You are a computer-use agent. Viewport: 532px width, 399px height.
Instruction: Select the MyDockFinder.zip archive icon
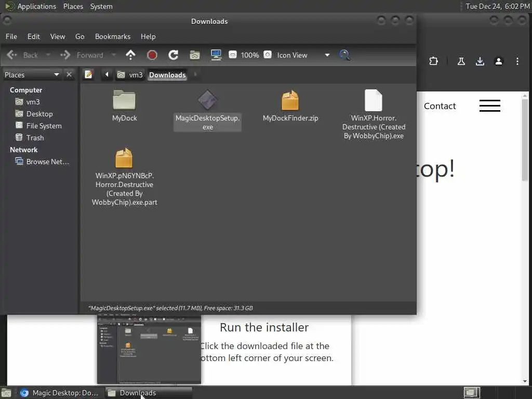coord(290,100)
